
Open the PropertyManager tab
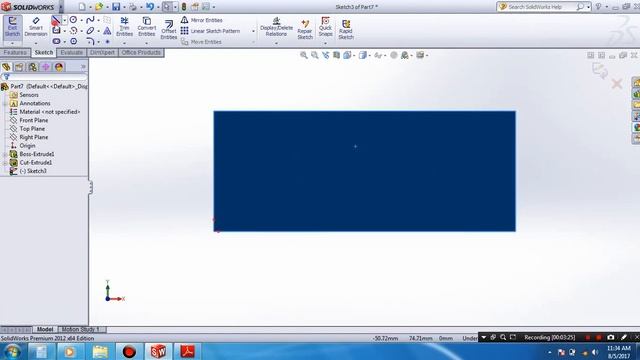tap(19, 67)
